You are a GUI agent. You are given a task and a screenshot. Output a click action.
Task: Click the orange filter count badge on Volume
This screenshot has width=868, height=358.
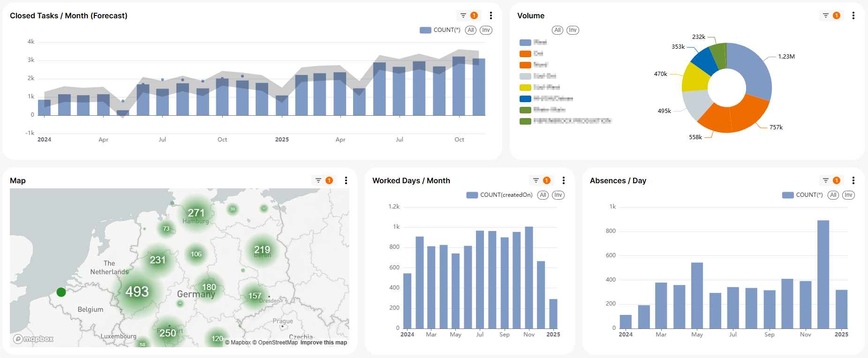(x=837, y=15)
